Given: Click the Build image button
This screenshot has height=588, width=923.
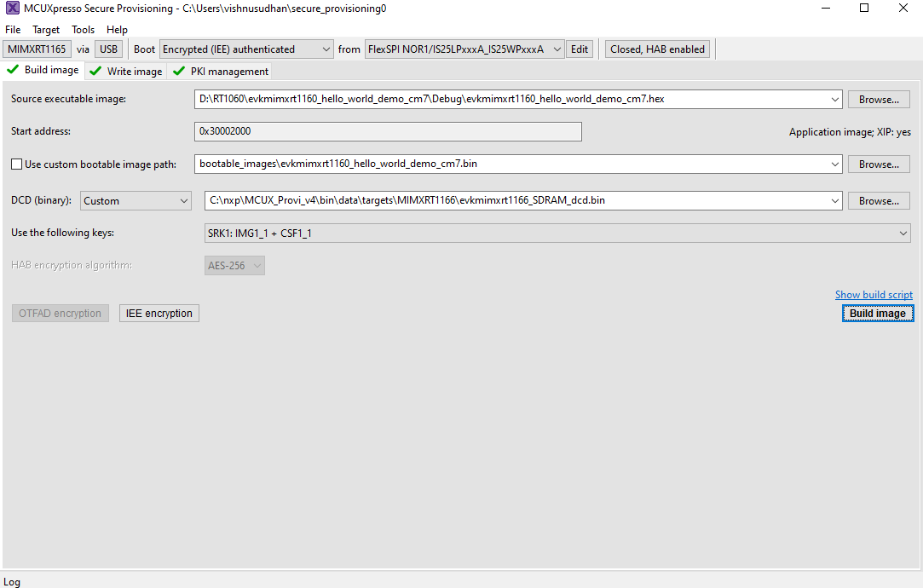Looking at the screenshot, I should [877, 313].
